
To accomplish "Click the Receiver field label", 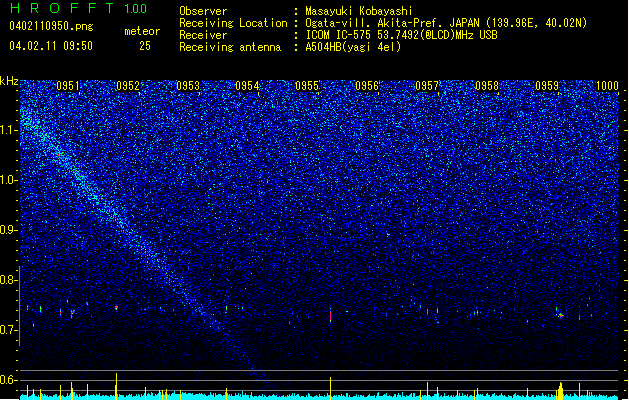I will 203,35.
